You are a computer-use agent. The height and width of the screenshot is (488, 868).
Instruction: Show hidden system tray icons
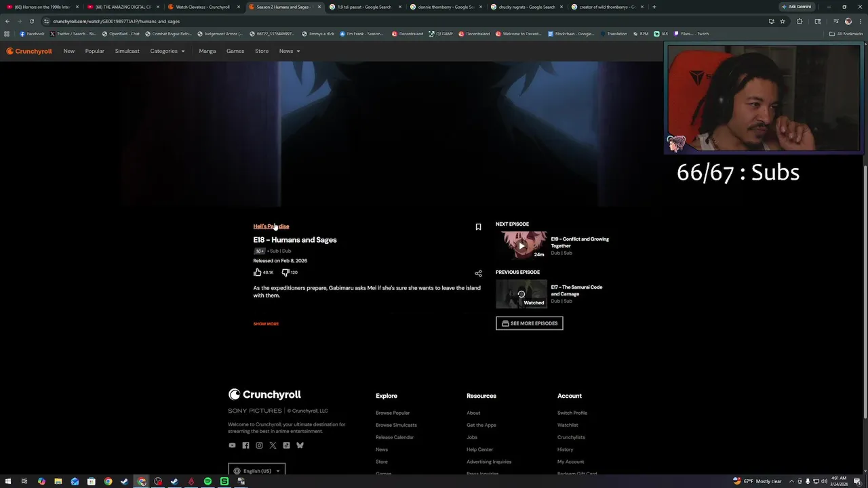coord(791,481)
